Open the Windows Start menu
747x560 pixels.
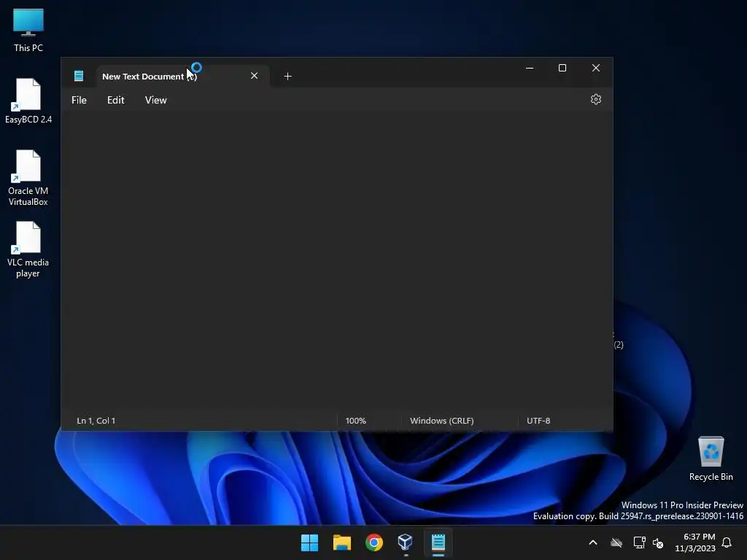tap(309, 542)
